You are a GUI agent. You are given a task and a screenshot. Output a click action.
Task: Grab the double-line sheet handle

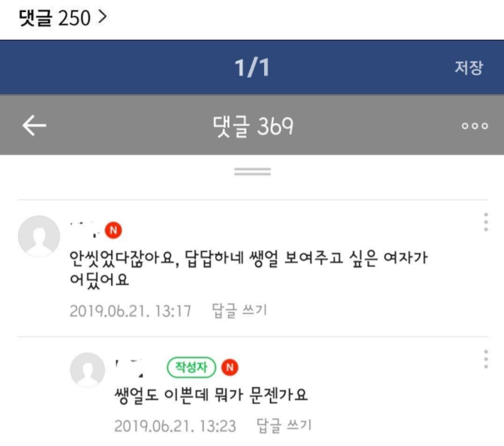coord(252,172)
